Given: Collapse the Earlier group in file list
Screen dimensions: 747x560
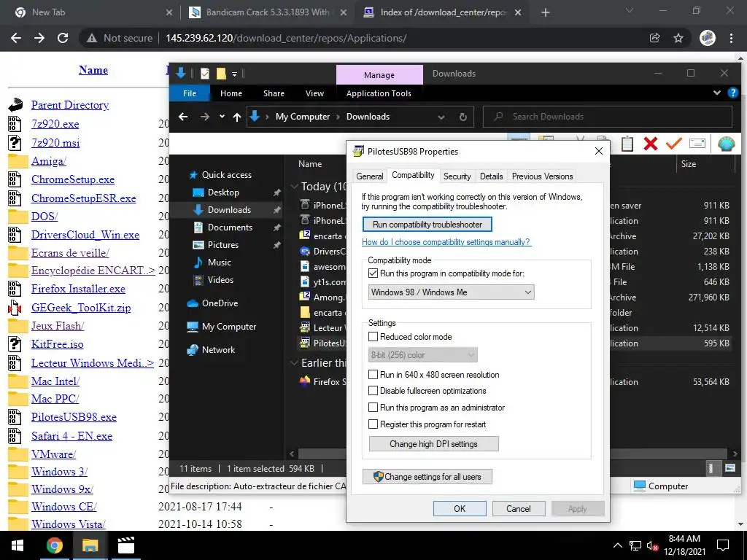Looking at the screenshot, I should [x=294, y=363].
